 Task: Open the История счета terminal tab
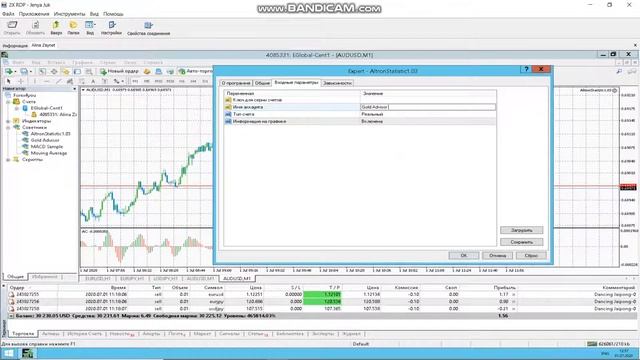point(84,334)
